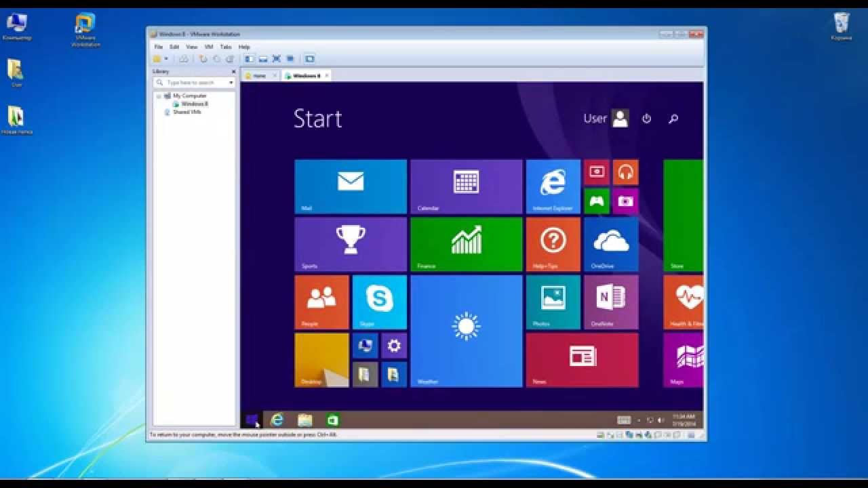
Task: Open the News tile
Action: [x=582, y=360]
